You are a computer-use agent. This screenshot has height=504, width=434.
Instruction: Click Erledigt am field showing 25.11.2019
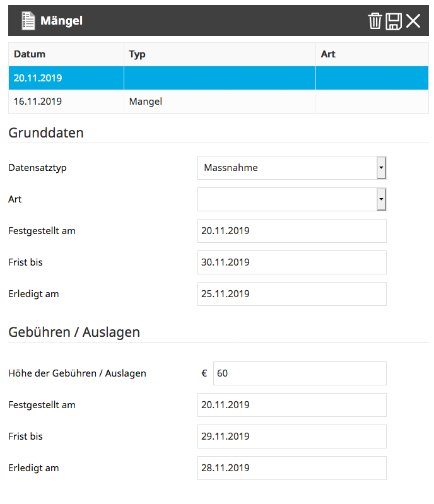tap(291, 294)
